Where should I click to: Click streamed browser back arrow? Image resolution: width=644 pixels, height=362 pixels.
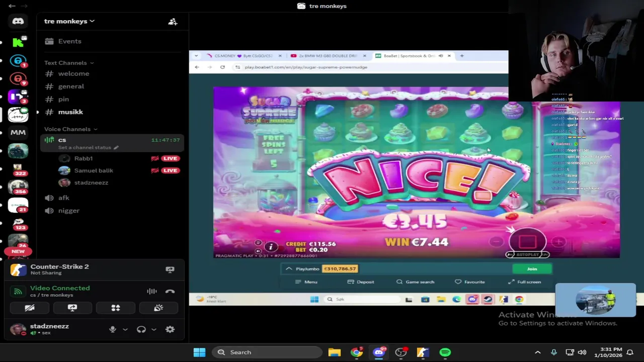point(197,67)
